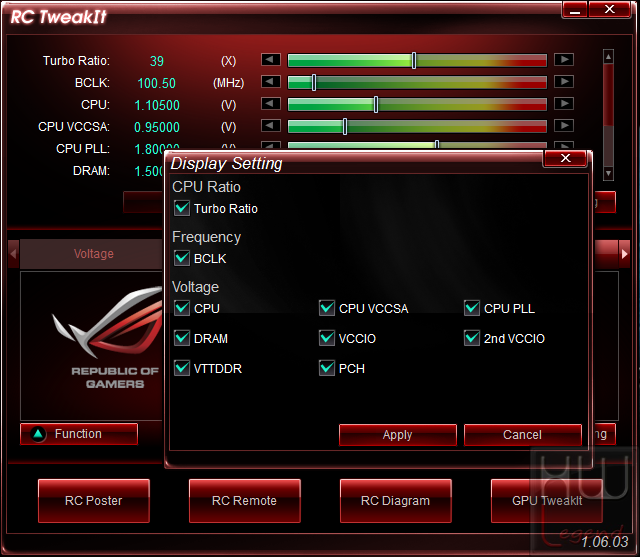Open RC Diagram
The width and height of the screenshot is (640, 557).
click(396, 501)
